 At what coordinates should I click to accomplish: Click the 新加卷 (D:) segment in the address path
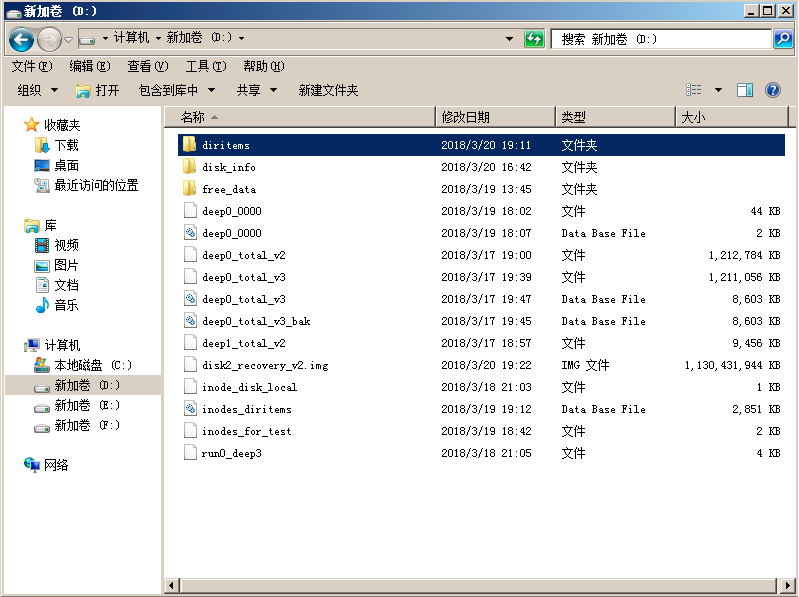199,38
